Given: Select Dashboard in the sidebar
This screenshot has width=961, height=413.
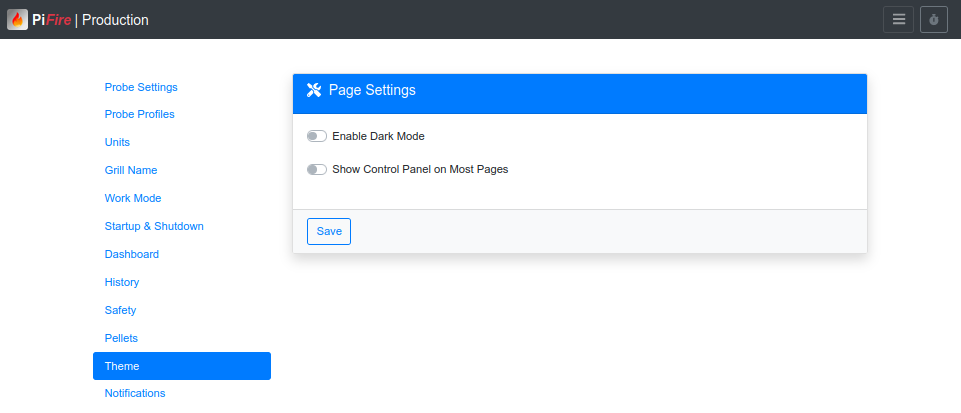Looking at the screenshot, I should tap(132, 254).
